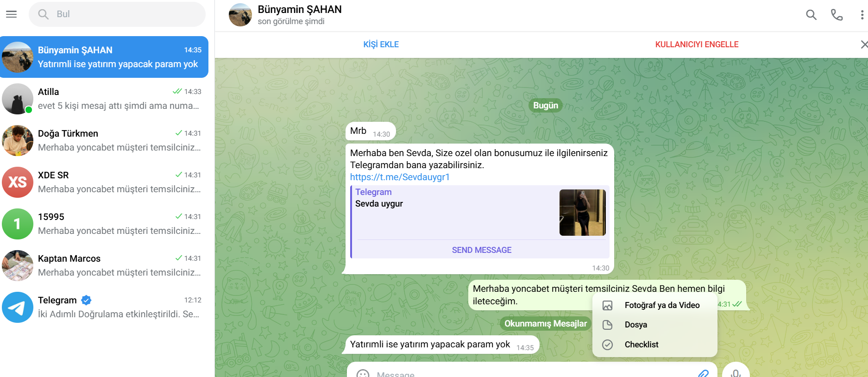Open the 15995 conversation

click(x=104, y=224)
